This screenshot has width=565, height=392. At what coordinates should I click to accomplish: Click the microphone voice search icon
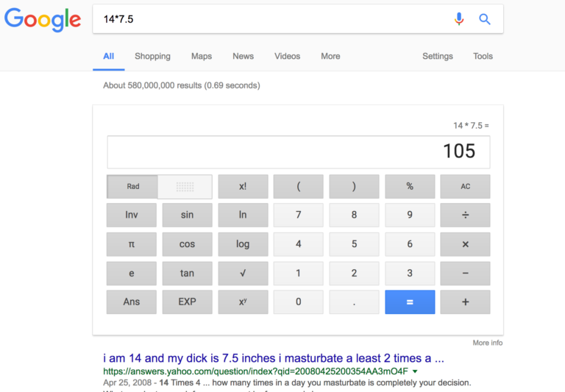point(459,19)
